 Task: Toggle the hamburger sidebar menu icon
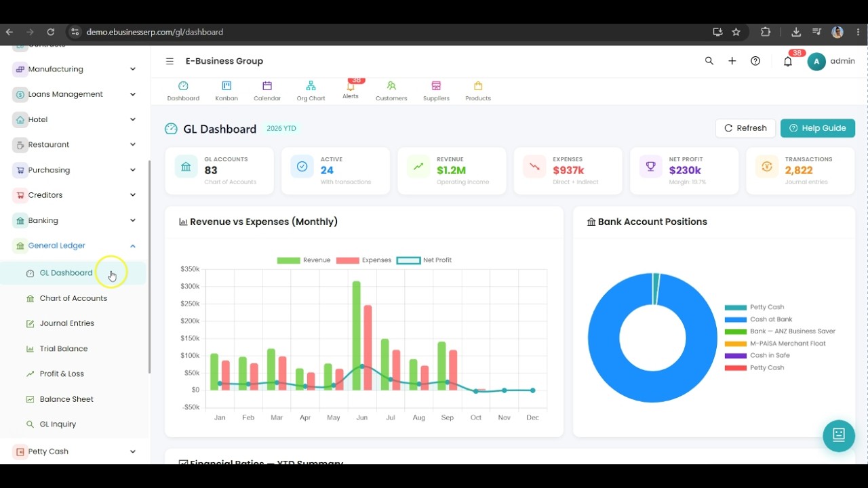(x=170, y=61)
